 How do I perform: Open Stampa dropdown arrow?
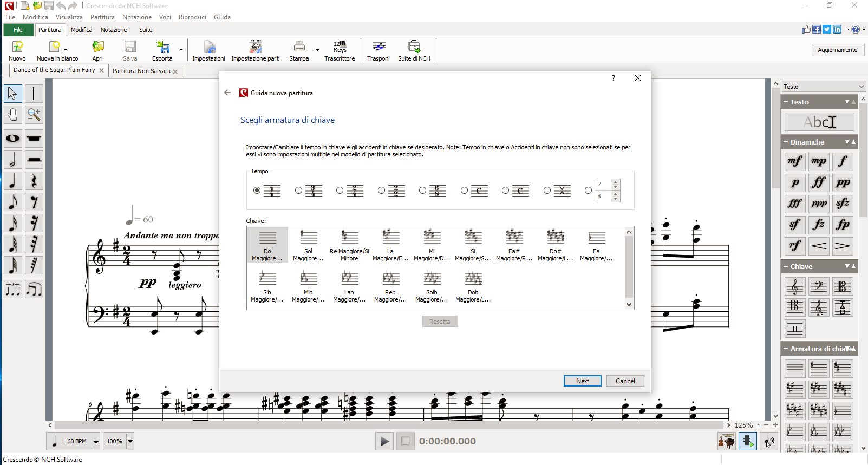pos(317,50)
